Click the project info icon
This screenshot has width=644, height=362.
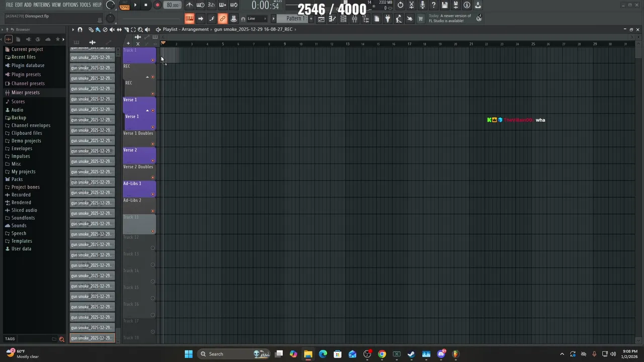point(467,5)
